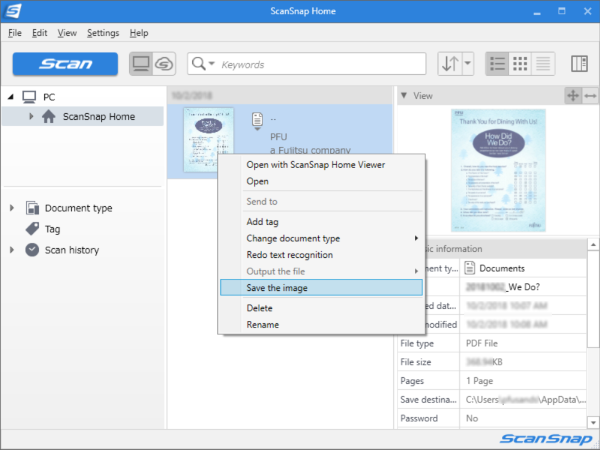Select the detailed lines view icon

click(x=543, y=64)
